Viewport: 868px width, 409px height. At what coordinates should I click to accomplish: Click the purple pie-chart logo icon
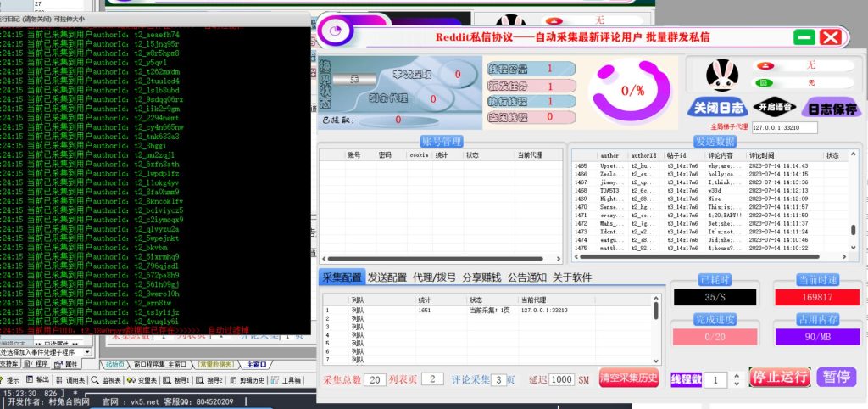[337, 33]
